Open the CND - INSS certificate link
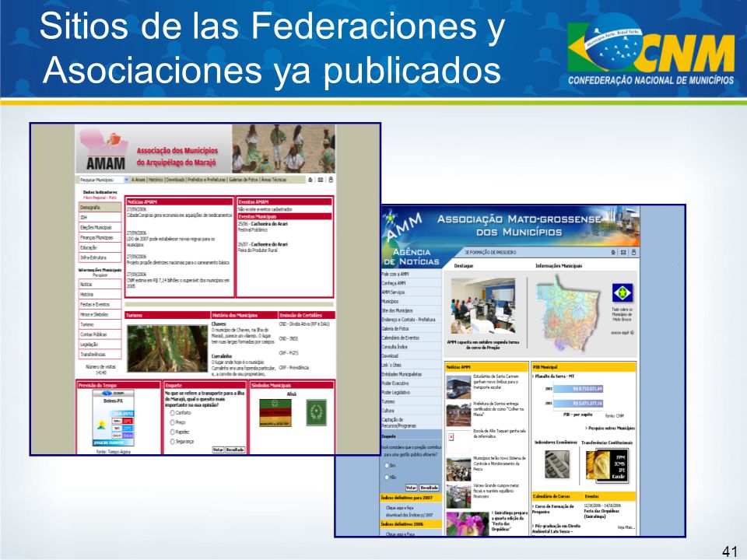747x560 pixels. (x=289, y=338)
